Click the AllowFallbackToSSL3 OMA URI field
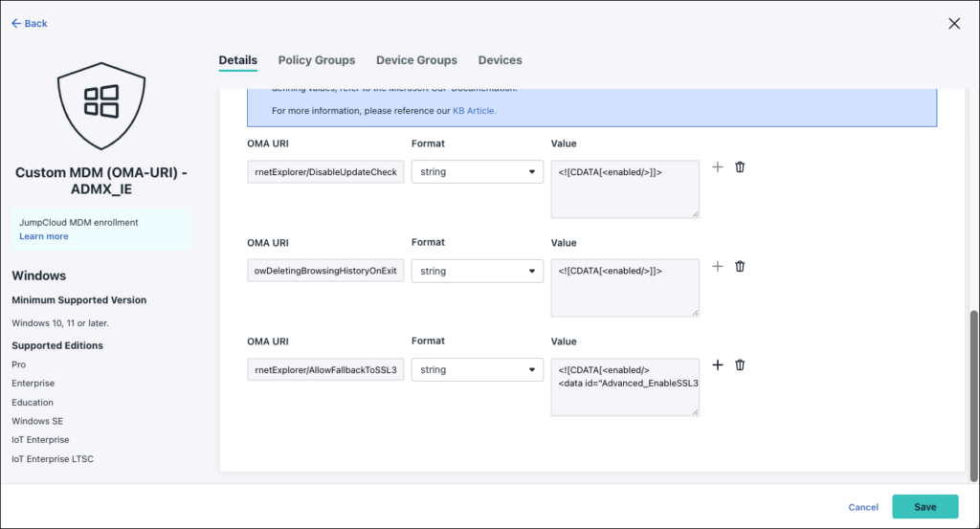This screenshot has height=529, width=980. pos(325,369)
